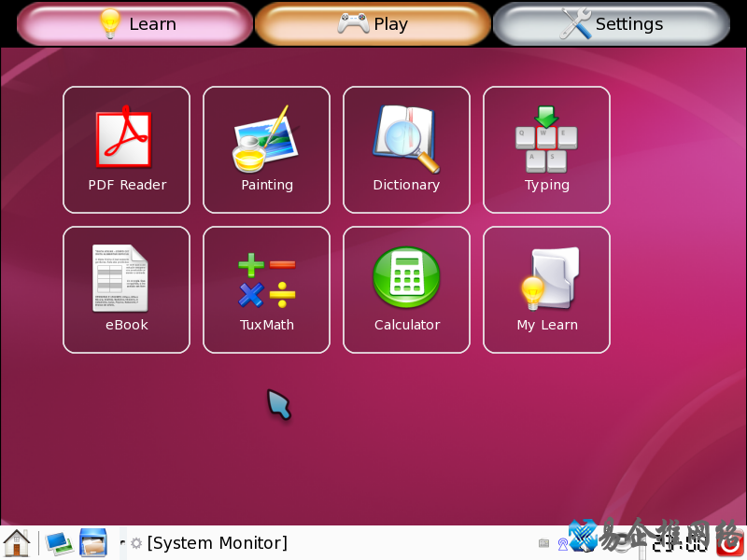The image size is (747, 560).
Task: Open the PDF Reader application
Action: (x=126, y=149)
